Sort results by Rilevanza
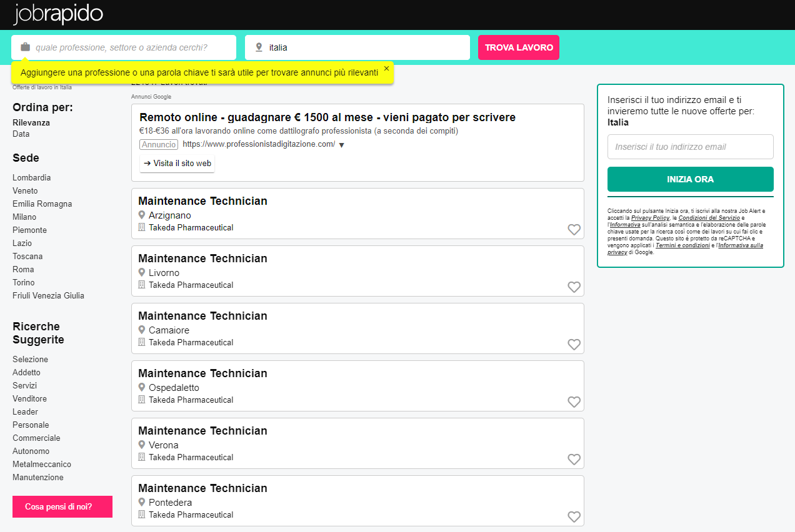The image size is (795, 532). pyautogui.click(x=31, y=122)
